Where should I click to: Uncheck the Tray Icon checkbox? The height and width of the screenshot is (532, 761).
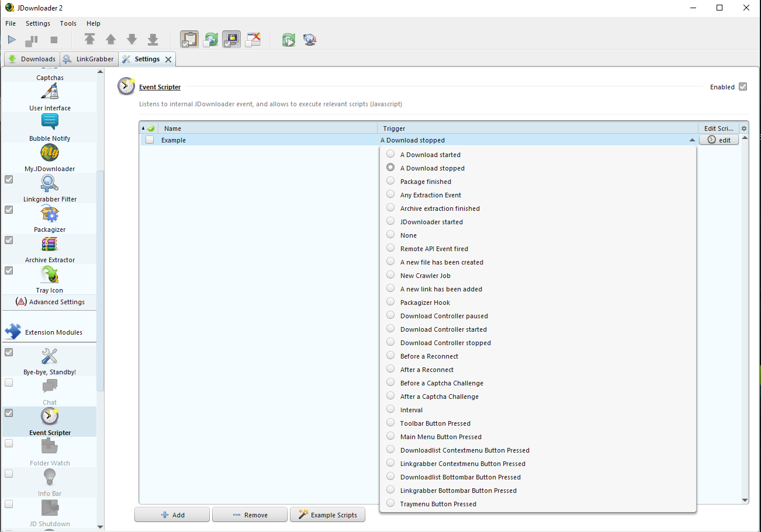pyautogui.click(x=9, y=270)
